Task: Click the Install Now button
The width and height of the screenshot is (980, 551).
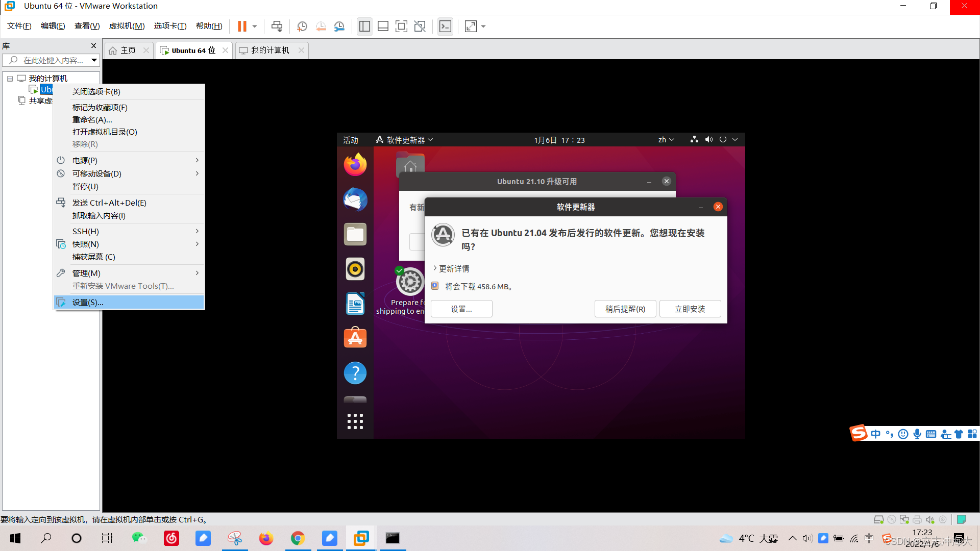Action: 690,309
